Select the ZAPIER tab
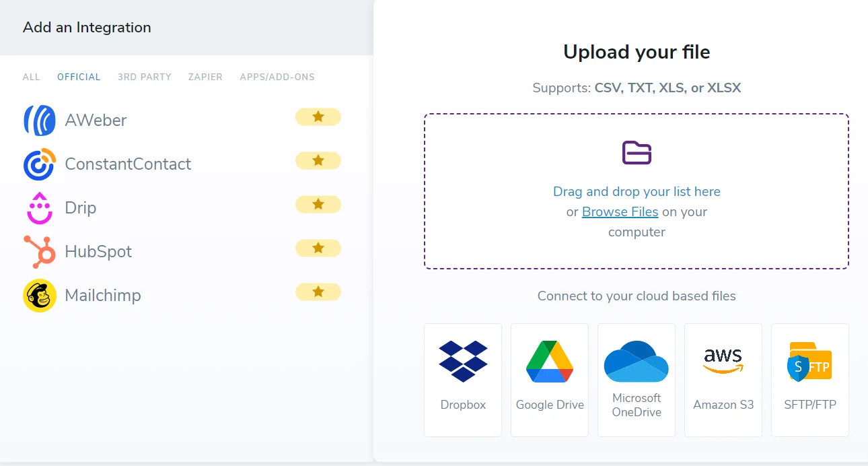The height and width of the screenshot is (466, 868). (x=205, y=77)
